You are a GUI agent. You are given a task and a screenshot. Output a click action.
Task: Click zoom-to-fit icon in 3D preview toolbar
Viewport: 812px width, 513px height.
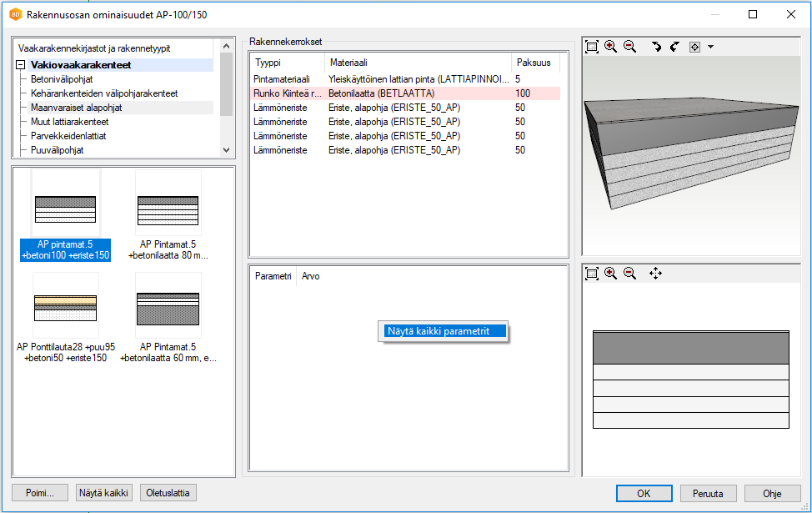tap(592, 48)
